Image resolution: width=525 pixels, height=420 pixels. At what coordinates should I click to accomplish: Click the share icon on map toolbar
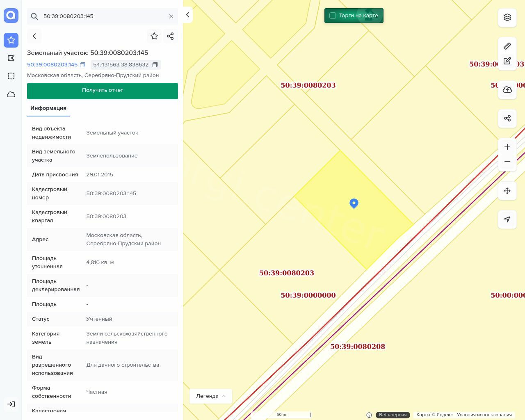pos(507,119)
